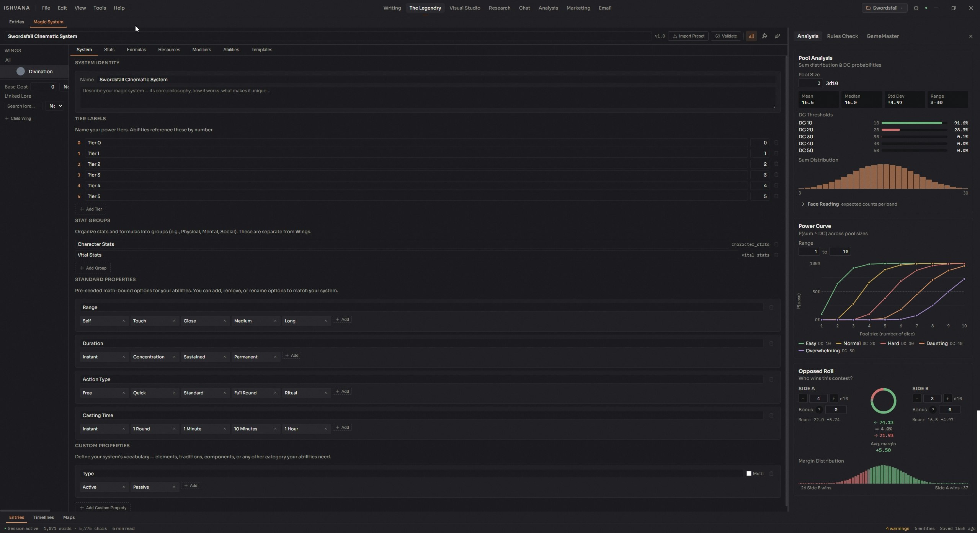
Task: Switch to the Formulas tab
Action: point(136,50)
